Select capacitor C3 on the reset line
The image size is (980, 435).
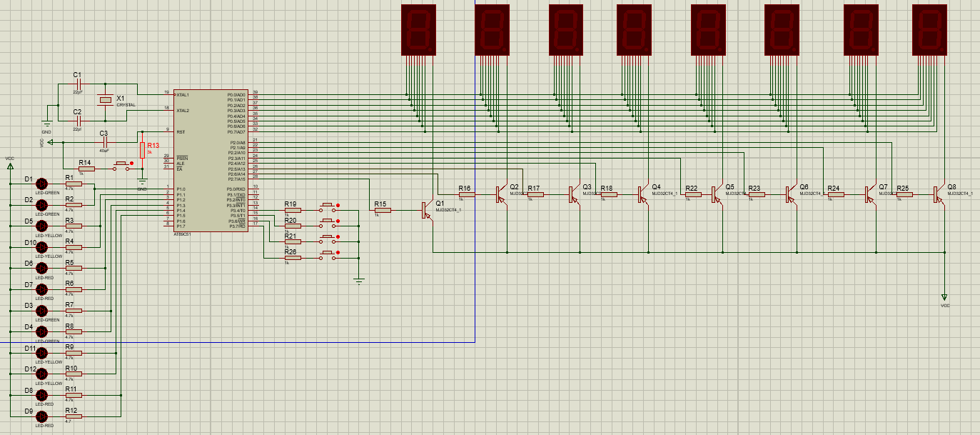coord(104,142)
